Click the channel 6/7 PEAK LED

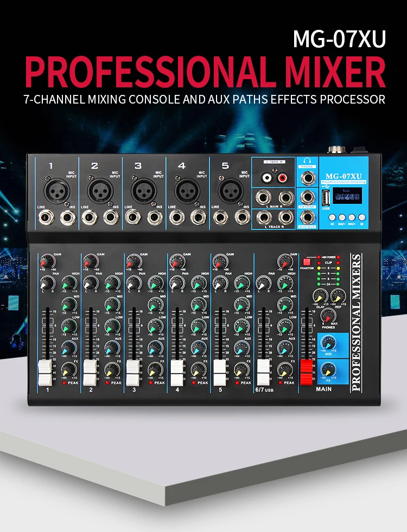tap(279, 383)
